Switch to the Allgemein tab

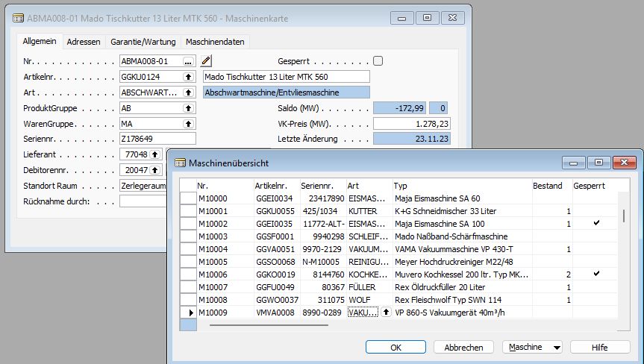(40, 42)
